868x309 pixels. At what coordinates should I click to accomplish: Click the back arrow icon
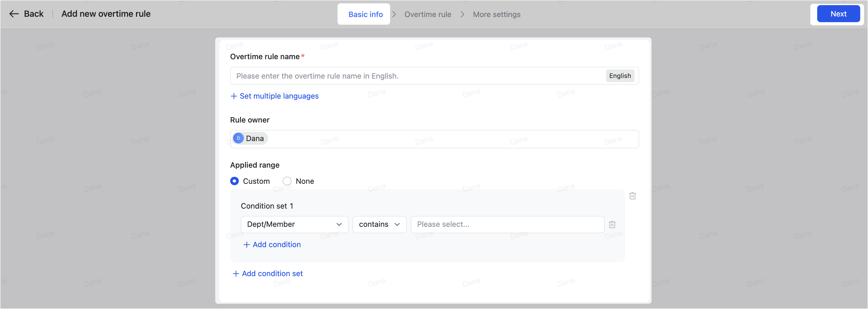14,14
